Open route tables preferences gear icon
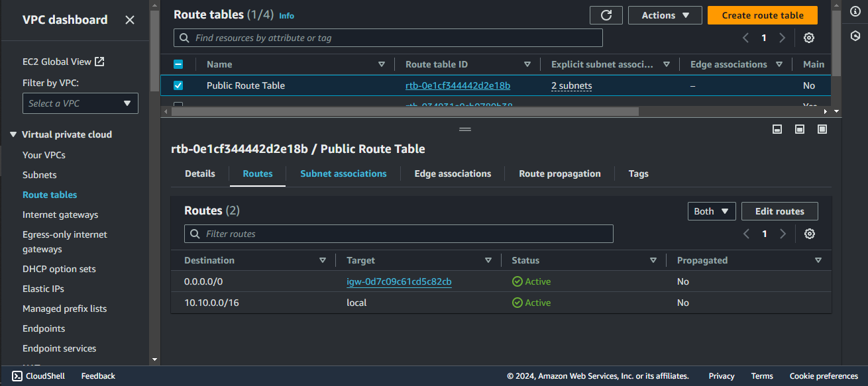Screen dimensions: 868x386 click(809, 38)
